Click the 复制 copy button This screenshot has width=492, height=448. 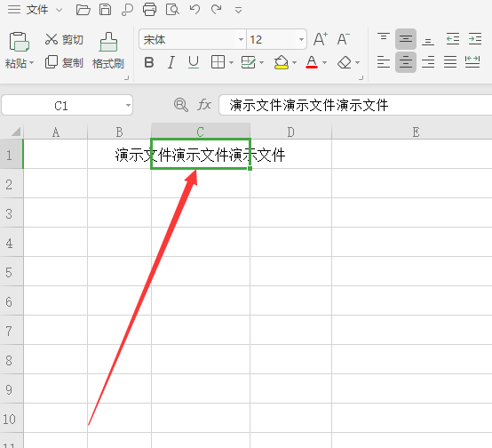pyautogui.click(x=64, y=62)
